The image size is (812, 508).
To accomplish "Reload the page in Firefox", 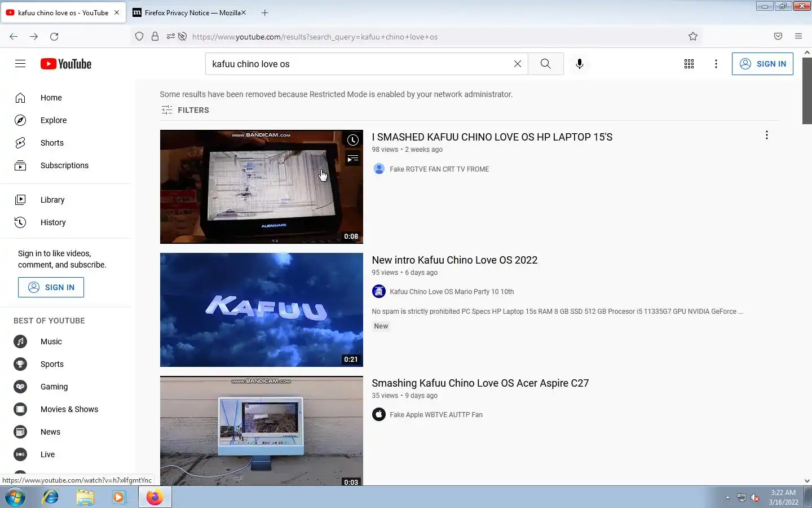I will point(54,37).
